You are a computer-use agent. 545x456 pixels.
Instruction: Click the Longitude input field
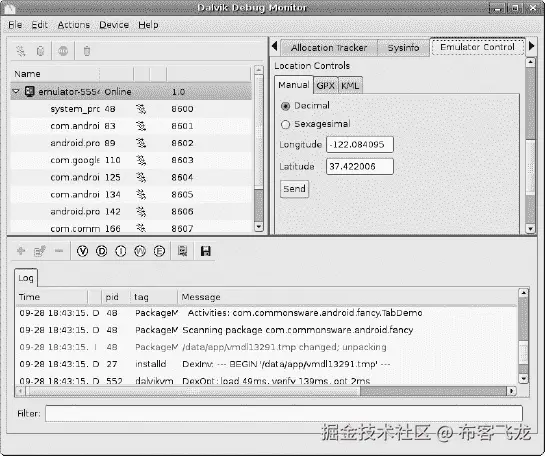coord(360,145)
